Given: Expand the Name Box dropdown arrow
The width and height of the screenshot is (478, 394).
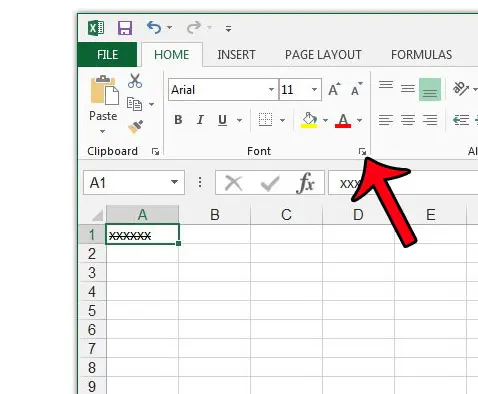Looking at the screenshot, I should [174, 182].
